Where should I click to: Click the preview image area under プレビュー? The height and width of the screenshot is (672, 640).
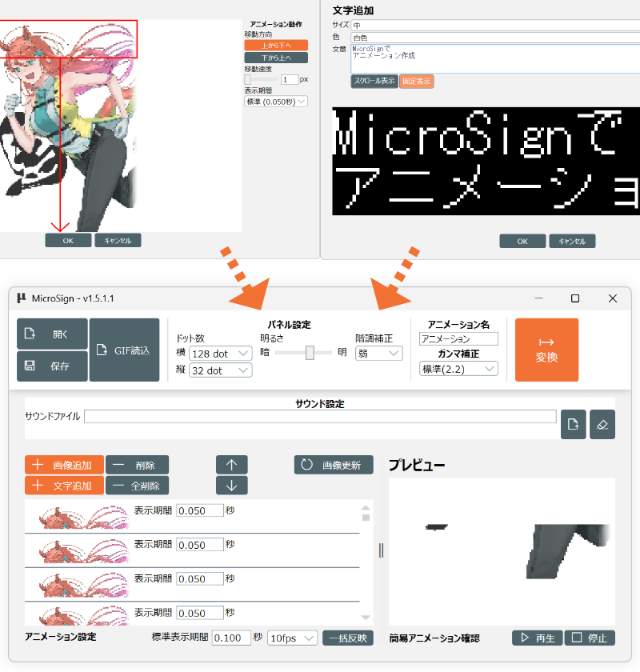(502, 551)
